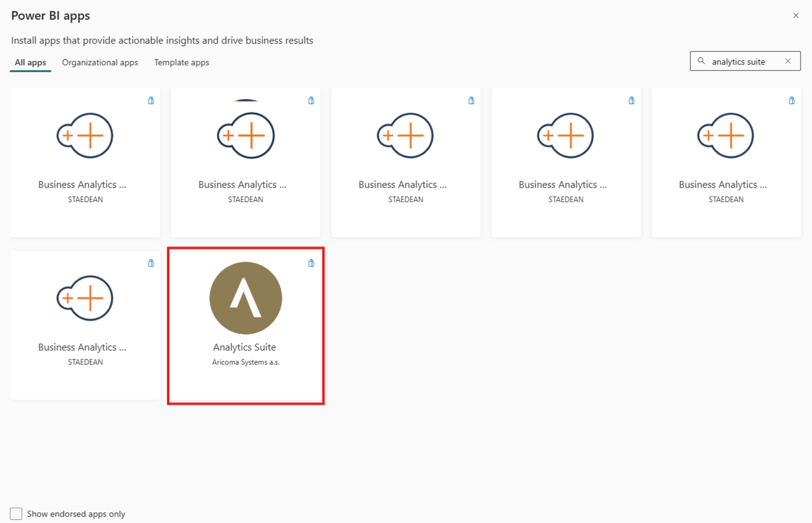Close the Power BI apps dialog
This screenshot has width=812, height=523.
click(x=796, y=15)
